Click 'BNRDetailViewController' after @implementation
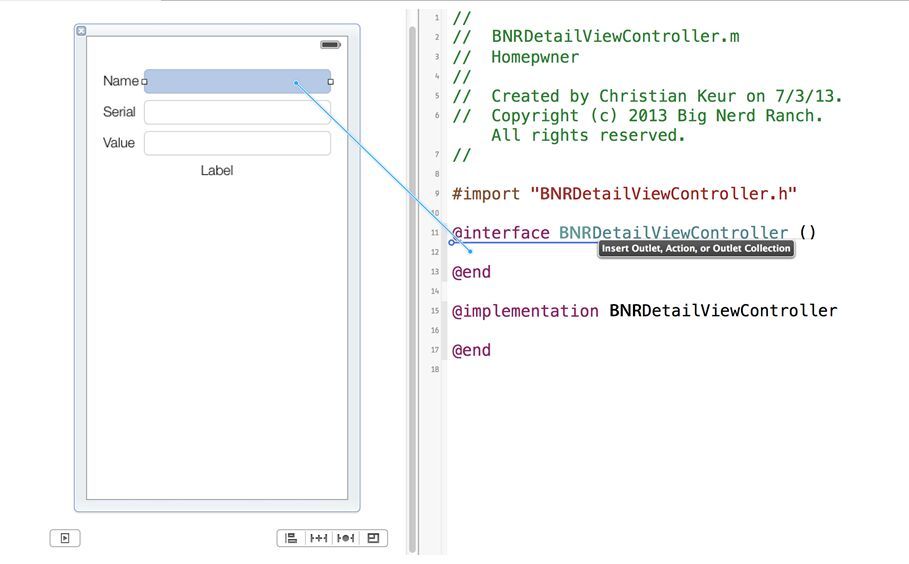Image resolution: width=909 pixels, height=564 pixels. [723, 311]
